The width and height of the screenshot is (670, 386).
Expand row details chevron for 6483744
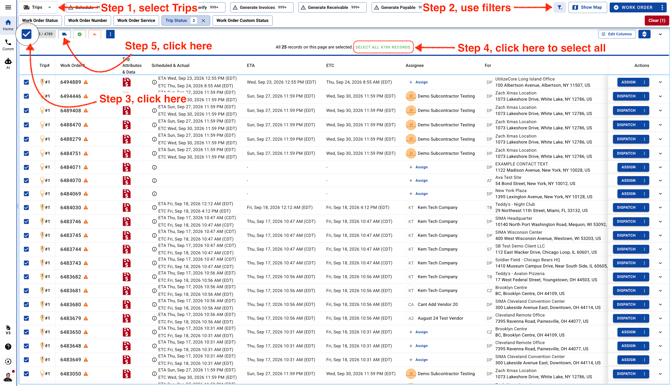coord(661,249)
